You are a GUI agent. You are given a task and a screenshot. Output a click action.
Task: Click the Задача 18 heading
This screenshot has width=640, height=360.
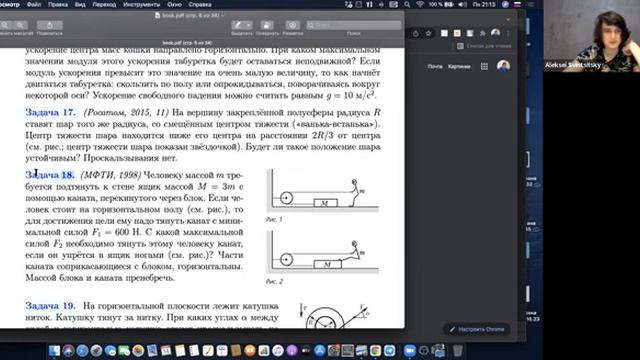(50, 175)
